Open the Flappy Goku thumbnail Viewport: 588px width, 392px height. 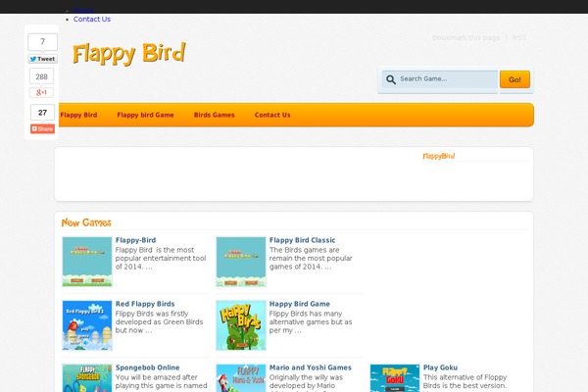pos(395,378)
